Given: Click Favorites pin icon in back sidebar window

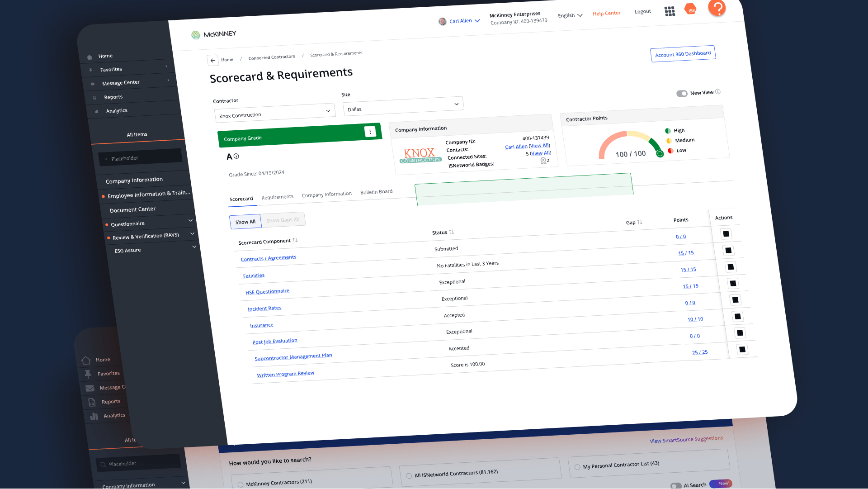Looking at the screenshot, I should pos(88,374).
